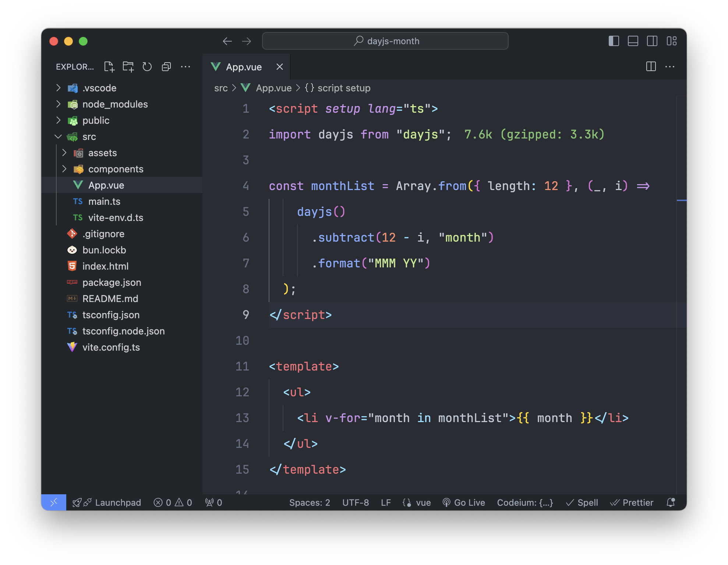This screenshot has height=565, width=728.
Task: Refresh the Explorer file tree
Action: (x=147, y=67)
